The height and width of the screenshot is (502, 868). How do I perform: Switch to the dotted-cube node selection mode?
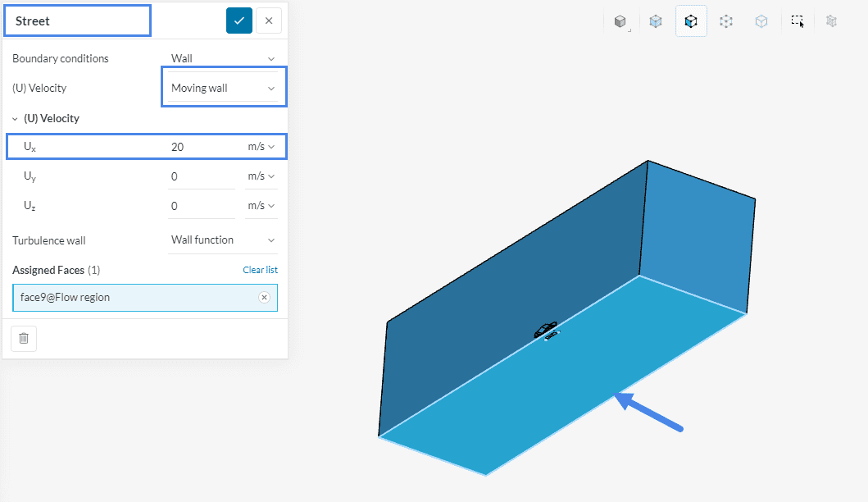coord(726,21)
